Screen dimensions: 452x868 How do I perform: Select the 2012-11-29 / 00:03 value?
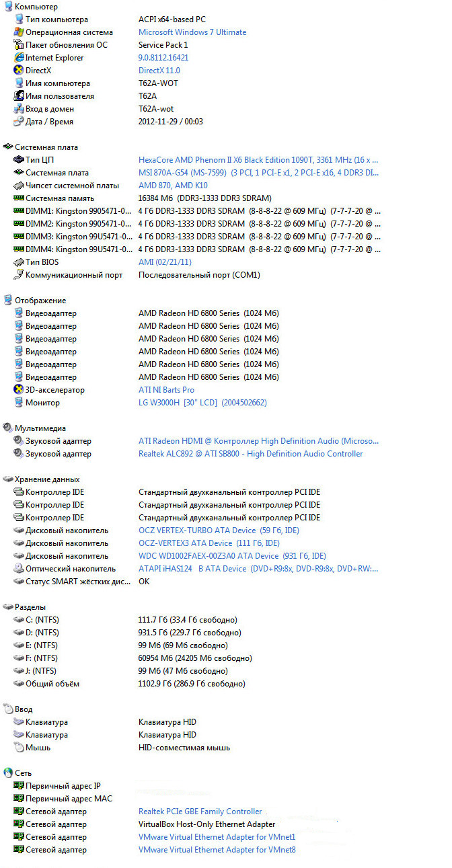pos(171,122)
